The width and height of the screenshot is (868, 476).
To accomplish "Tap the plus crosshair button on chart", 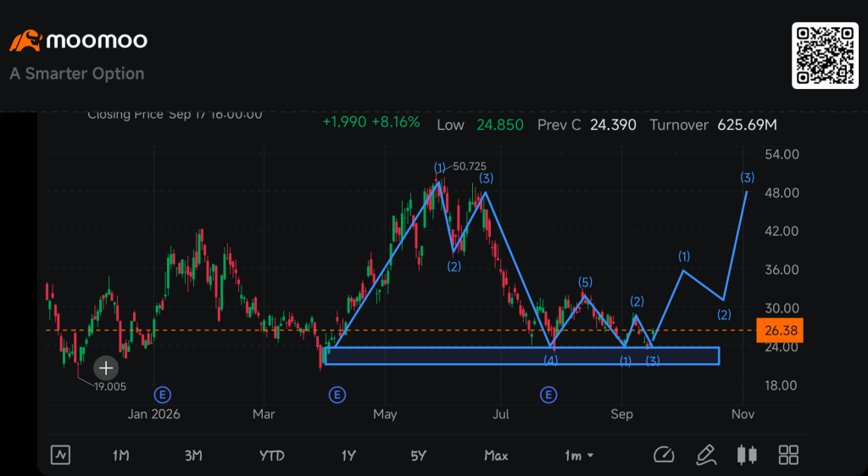I will coord(106,368).
